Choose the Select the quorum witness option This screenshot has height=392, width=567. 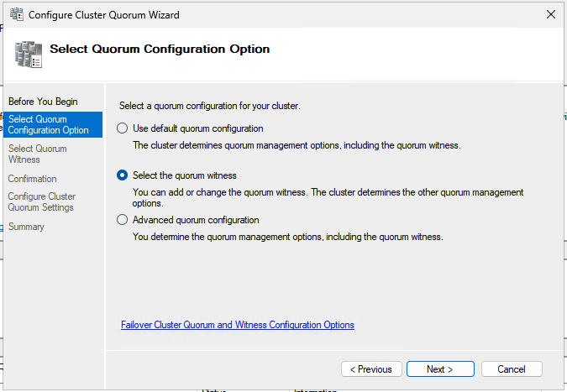(123, 175)
